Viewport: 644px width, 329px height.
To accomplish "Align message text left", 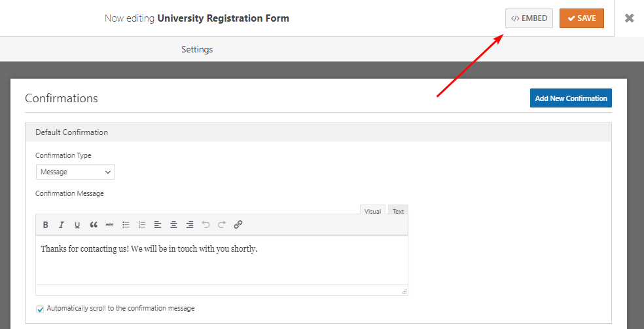I will (x=158, y=225).
